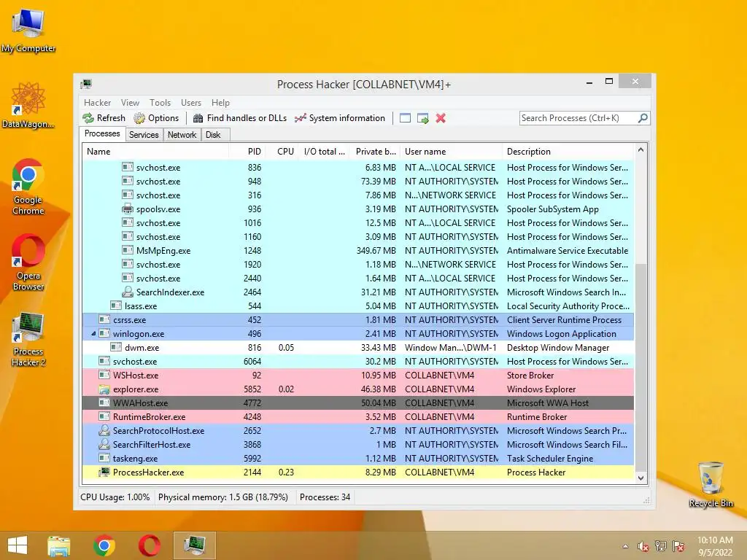Open the Users menu

191,103
